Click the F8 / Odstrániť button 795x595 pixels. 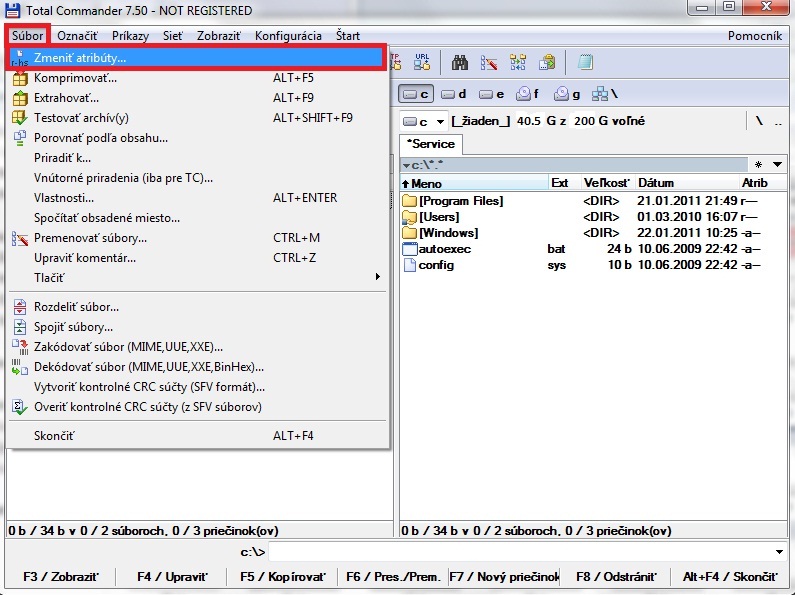616,577
